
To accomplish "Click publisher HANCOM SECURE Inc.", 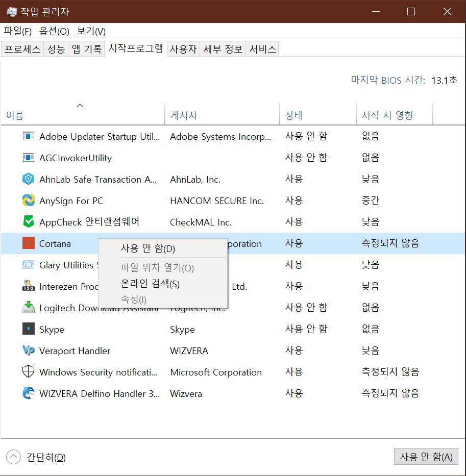I will point(216,201).
